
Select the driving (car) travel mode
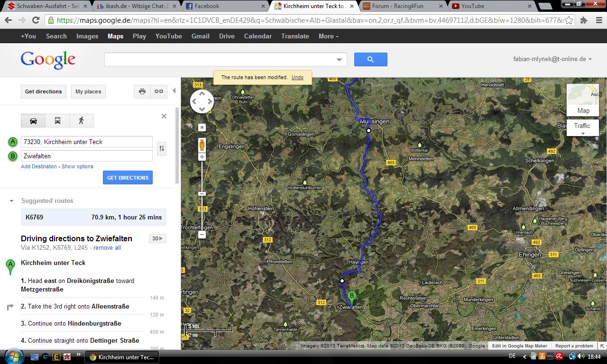(x=33, y=121)
